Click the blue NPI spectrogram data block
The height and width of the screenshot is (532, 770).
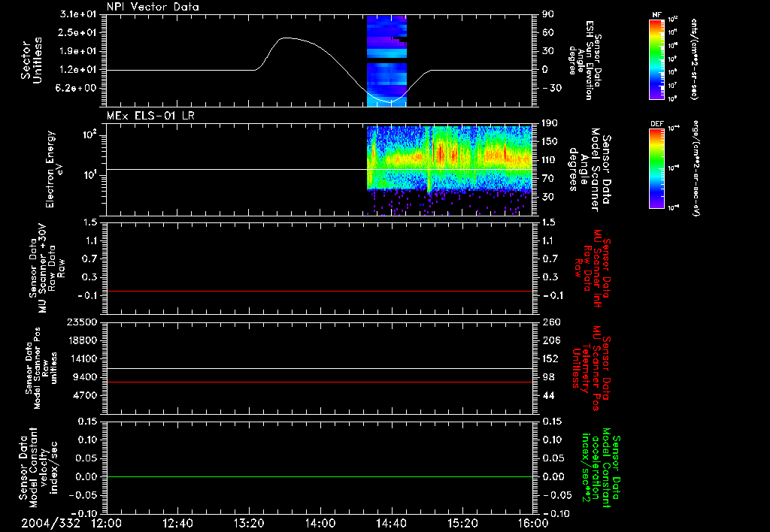tap(387, 60)
